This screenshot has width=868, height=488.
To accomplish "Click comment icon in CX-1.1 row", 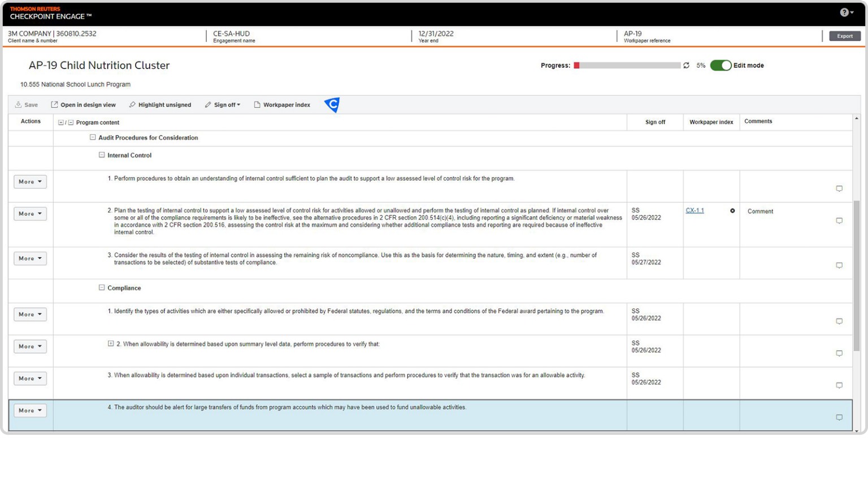I will point(839,221).
